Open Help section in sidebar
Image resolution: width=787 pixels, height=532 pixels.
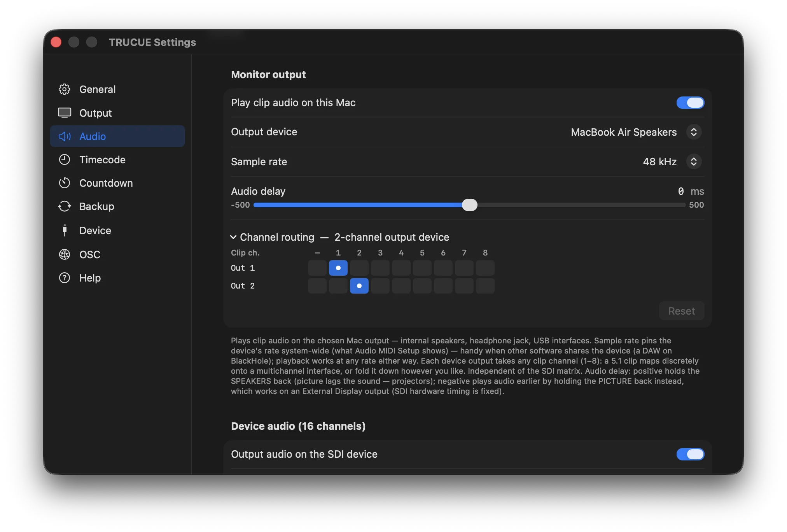(x=117, y=278)
